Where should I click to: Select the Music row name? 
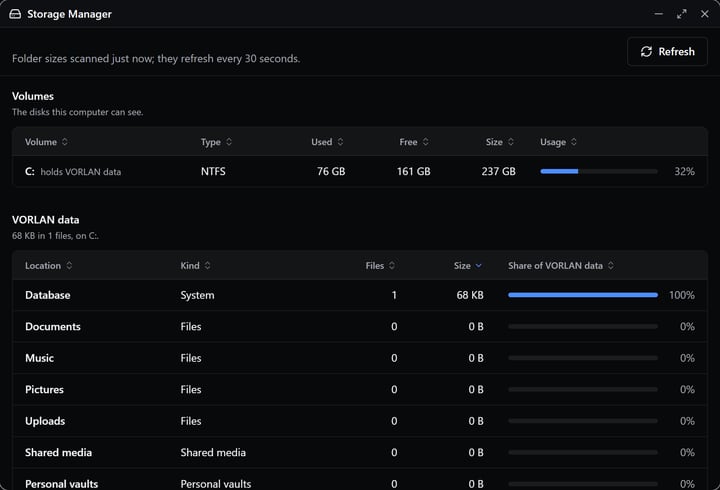click(x=39, y=358)
